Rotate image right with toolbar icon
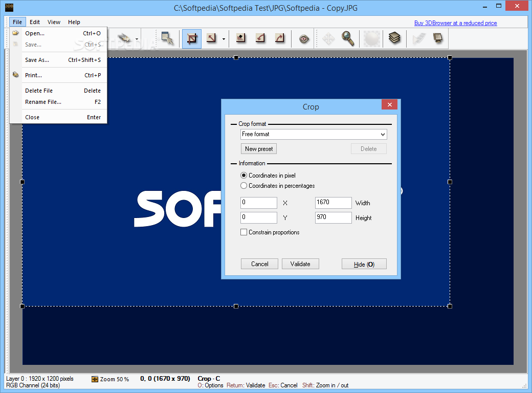Viewport: 532px width, 393px height. coord(280,38)
